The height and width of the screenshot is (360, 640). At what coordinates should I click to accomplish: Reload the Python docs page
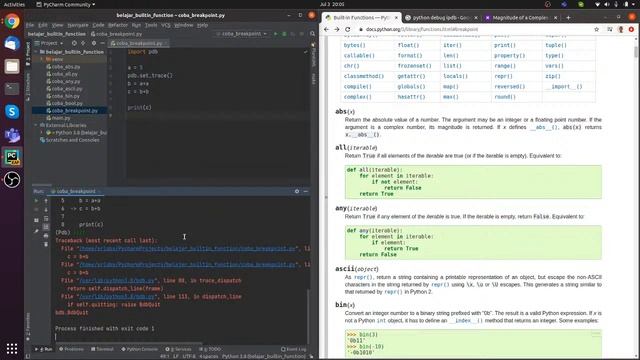click(x=347, y=29)
